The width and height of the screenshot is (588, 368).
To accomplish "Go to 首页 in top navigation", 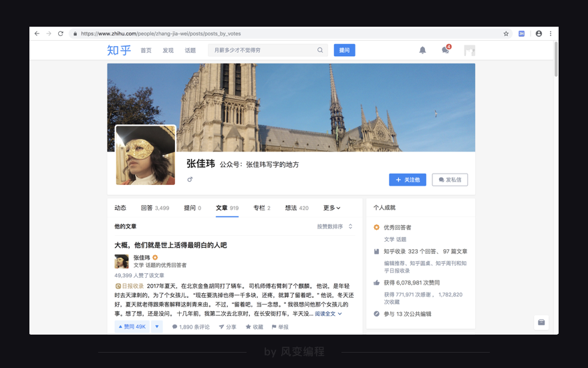I will click(146, 50).
